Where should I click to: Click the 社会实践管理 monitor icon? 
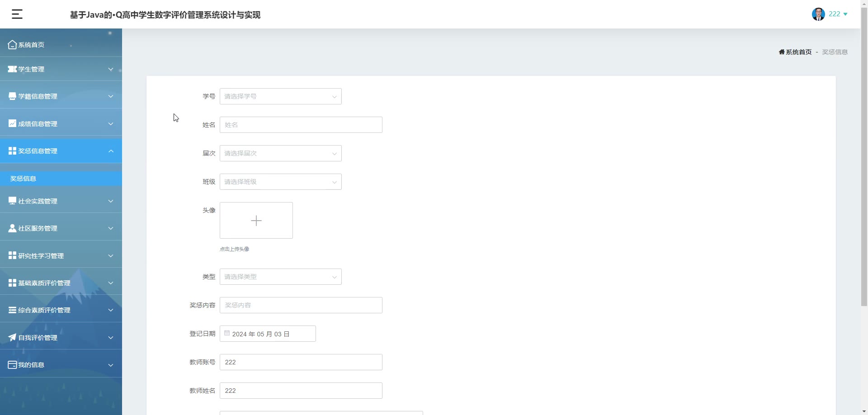[12, 201]
